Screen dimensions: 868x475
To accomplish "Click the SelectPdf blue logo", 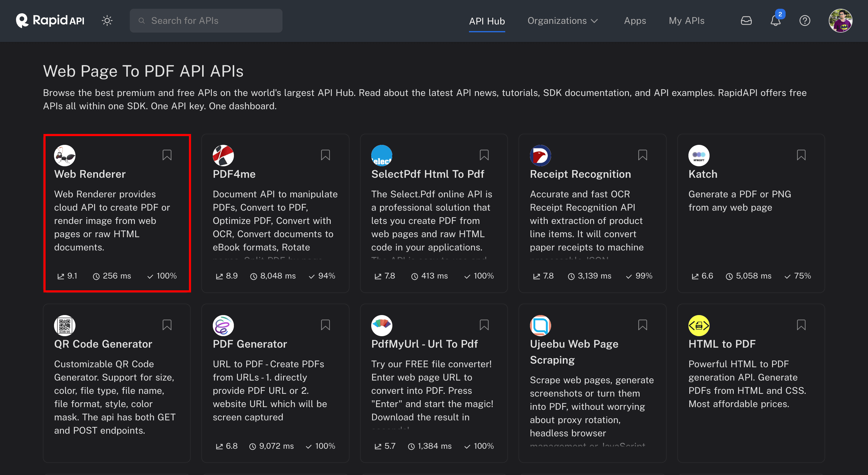I will (x=381, y=155).
